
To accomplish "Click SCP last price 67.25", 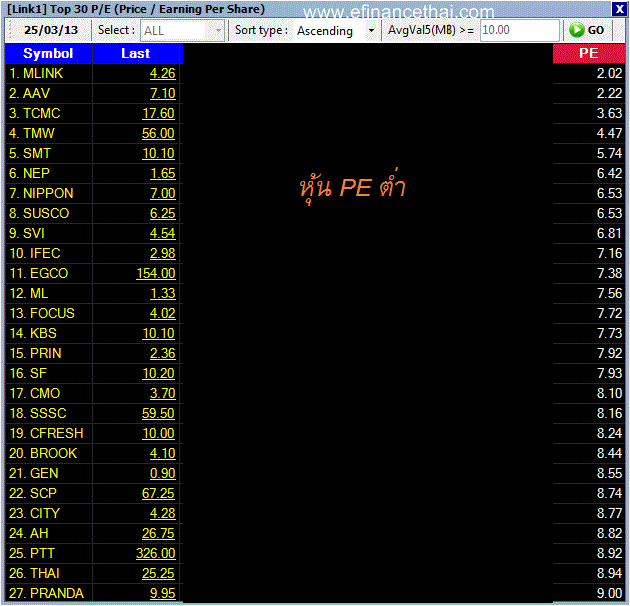I will tap(158, 493).
